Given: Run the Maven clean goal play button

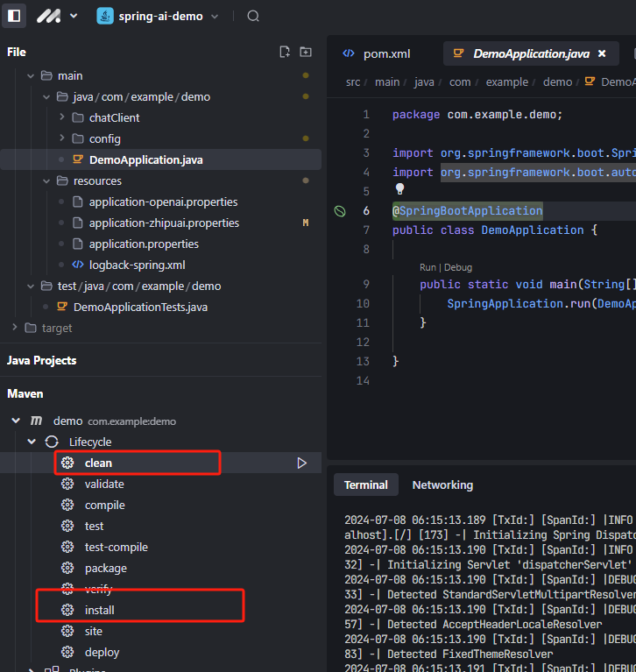Looking at the screenshot, I should click(x=302, y=463).
